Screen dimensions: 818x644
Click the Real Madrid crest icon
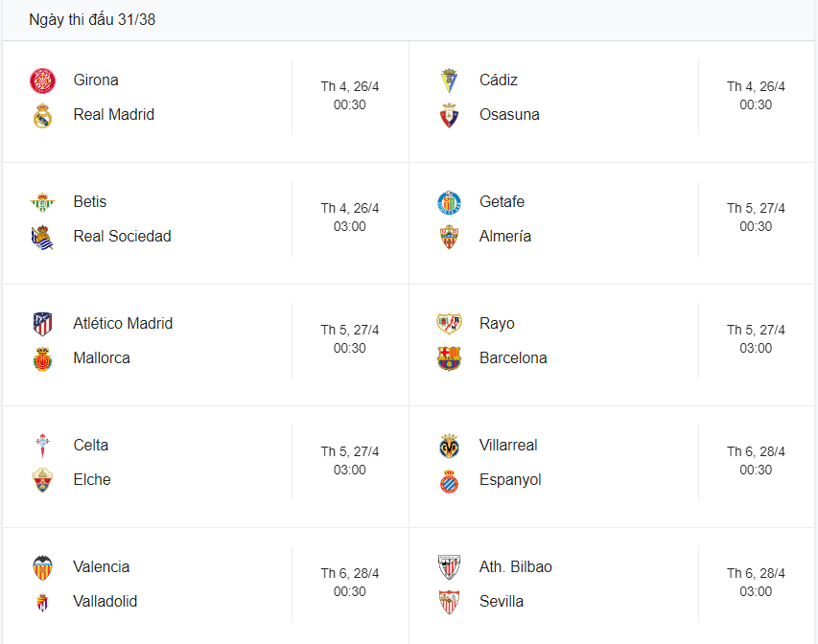click(42, 114)
